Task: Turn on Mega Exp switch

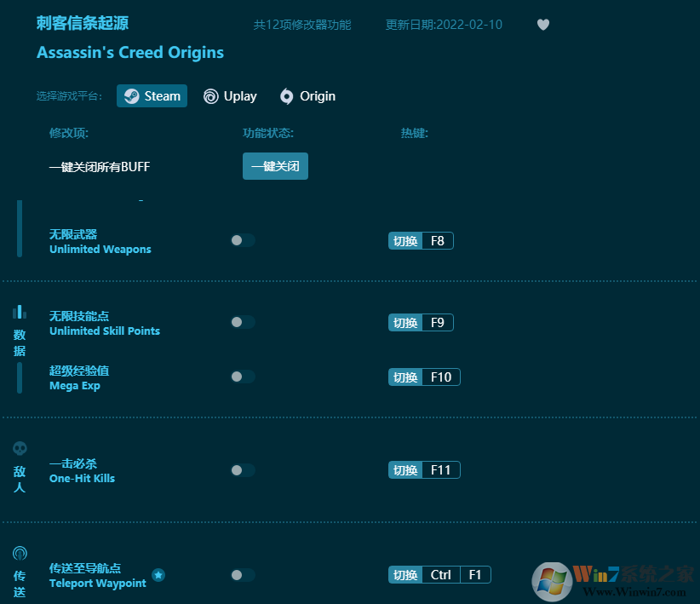Action: 243,377
